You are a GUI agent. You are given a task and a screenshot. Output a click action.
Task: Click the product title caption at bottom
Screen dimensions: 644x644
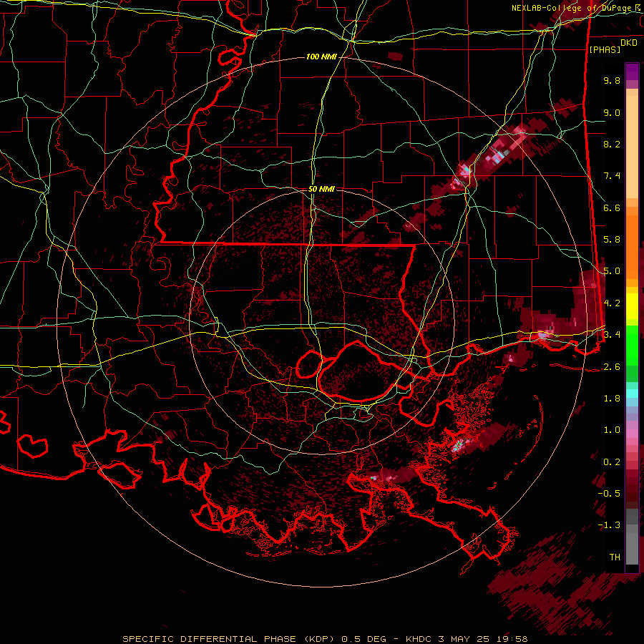325,639
